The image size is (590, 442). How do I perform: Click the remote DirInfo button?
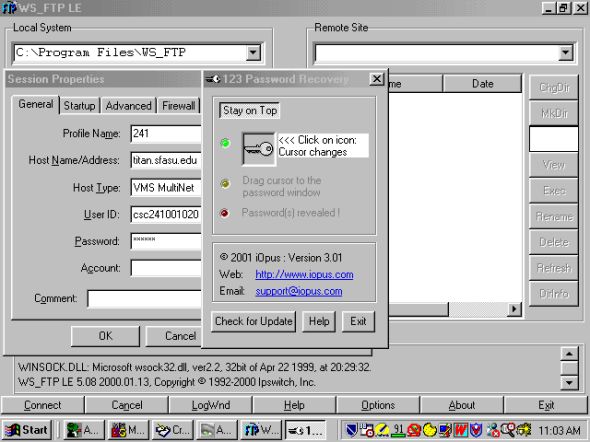[554, 293]
